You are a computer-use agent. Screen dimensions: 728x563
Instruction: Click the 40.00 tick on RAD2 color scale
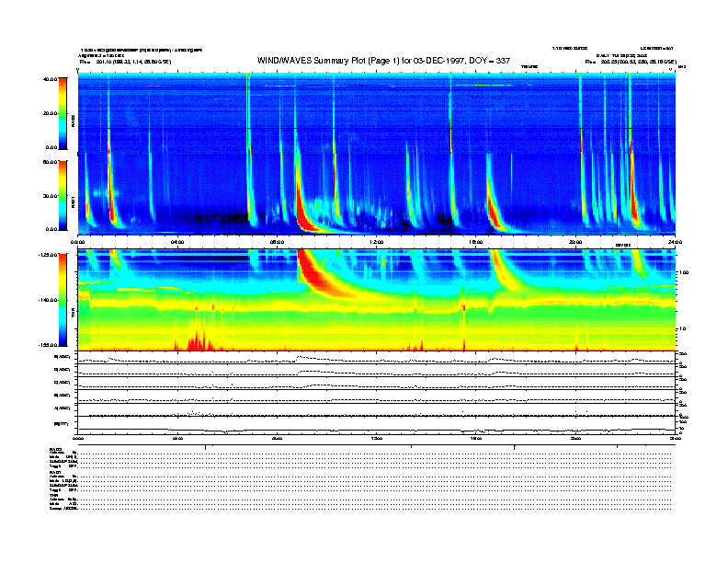click(50, 79)
